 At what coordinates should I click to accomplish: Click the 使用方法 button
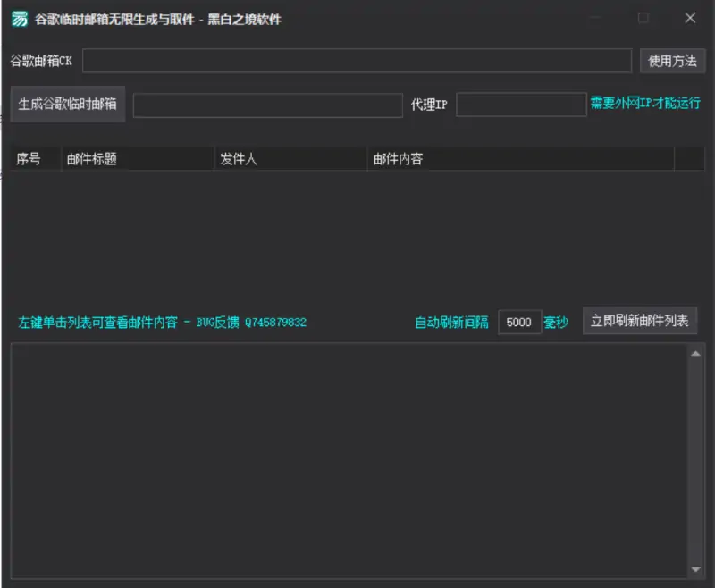671,61
